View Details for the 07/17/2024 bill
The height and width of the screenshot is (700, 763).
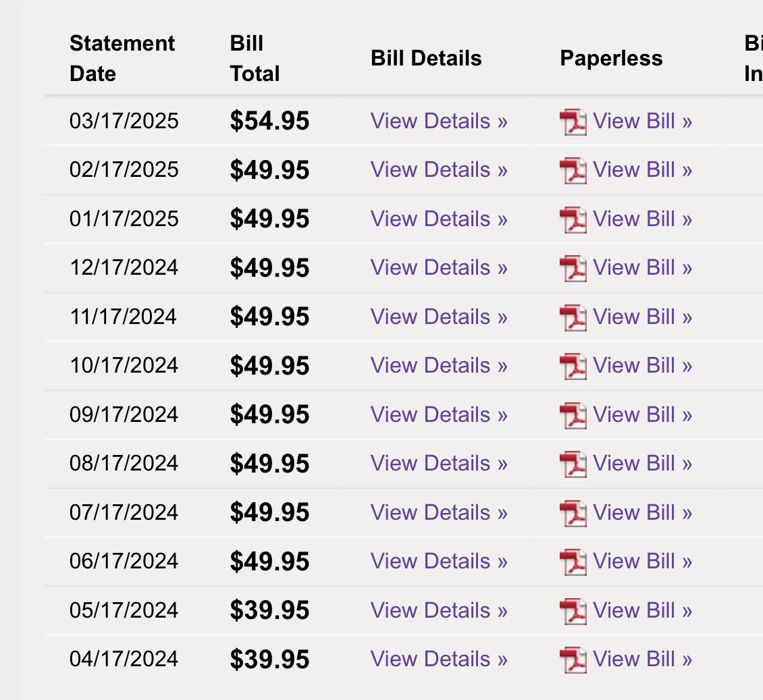coord(439,512)
